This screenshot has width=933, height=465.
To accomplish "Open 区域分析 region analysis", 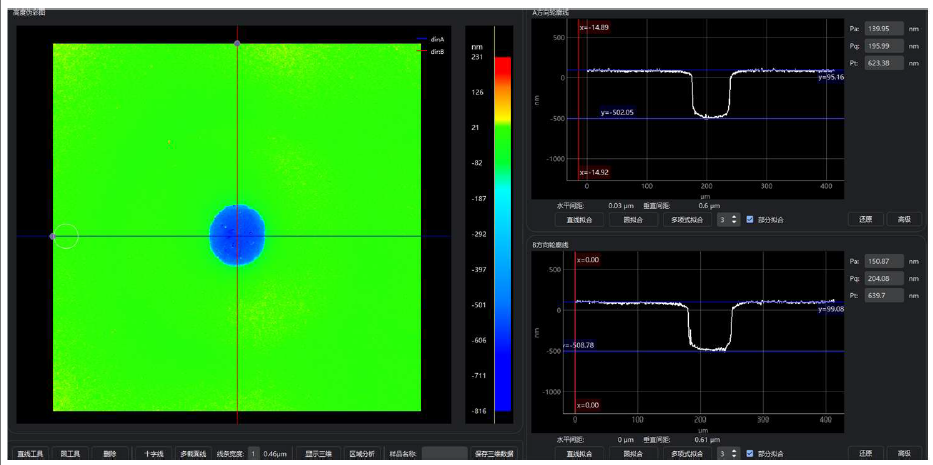I will point(362,454).
